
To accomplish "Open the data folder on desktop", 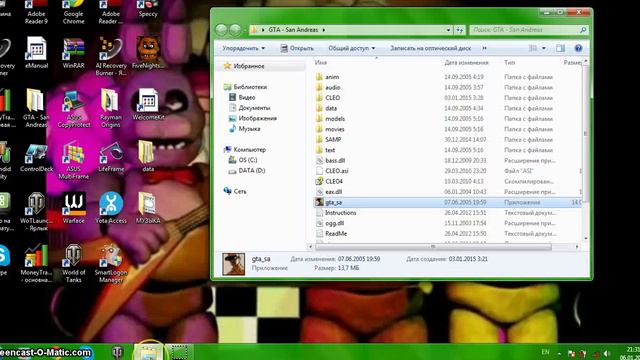I will pos(148,156).
